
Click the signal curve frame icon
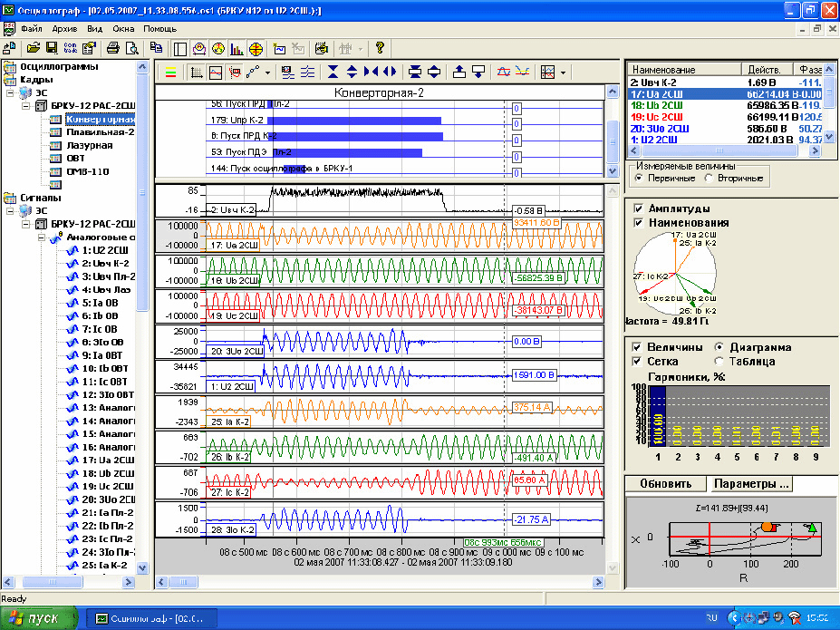point(216,73)
